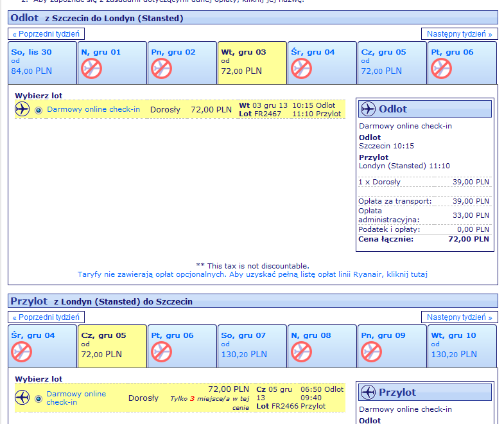Go to next week for departure flights
The image size is (504, 424).
[x=459, y=34]
